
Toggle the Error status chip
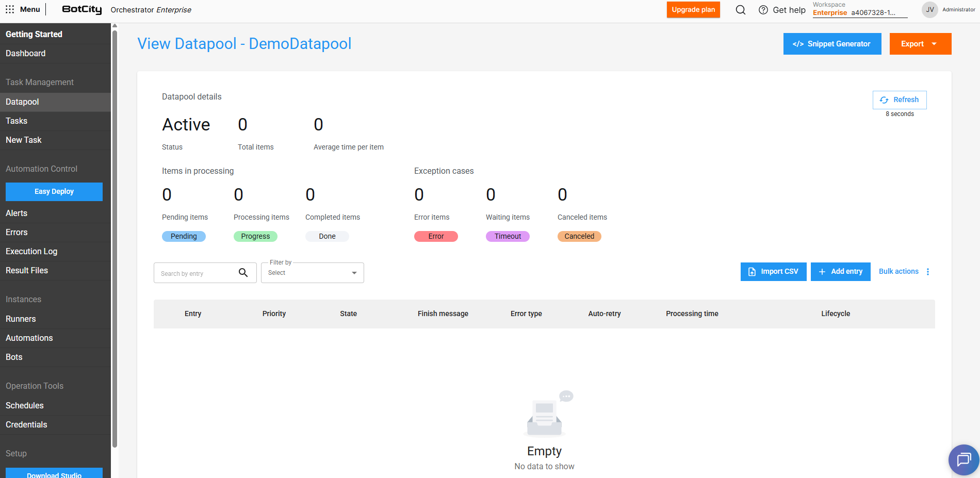pos(436,236)
